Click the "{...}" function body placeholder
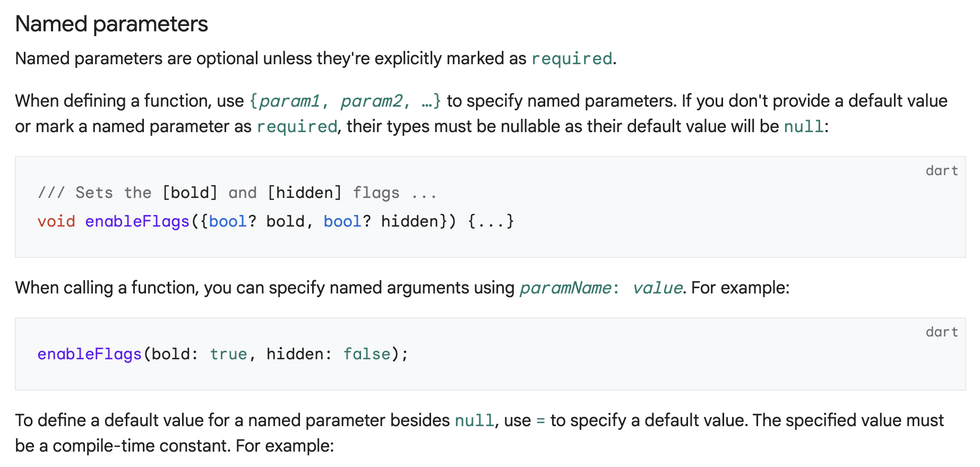 coord(491,221)
